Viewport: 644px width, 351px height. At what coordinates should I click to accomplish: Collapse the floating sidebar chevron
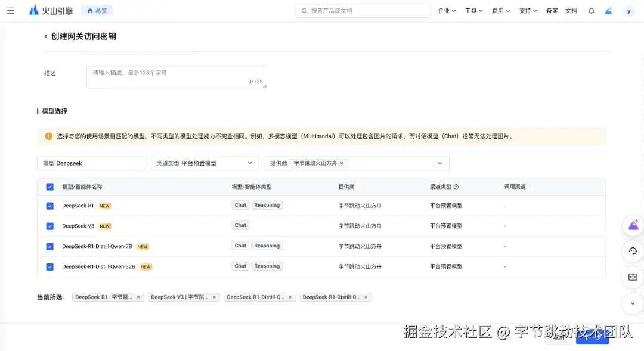tap(633, 303)
